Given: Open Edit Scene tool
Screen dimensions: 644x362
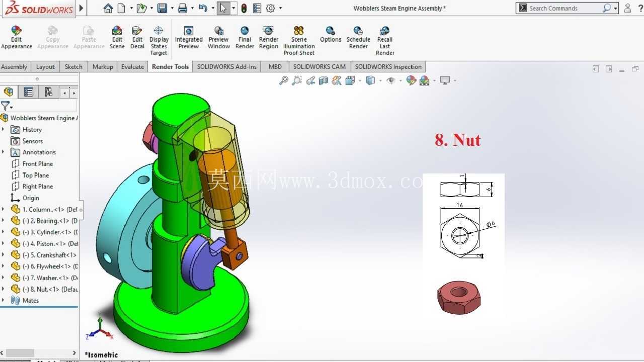Looking at the screenshot, I should click(x=117, y=38).
